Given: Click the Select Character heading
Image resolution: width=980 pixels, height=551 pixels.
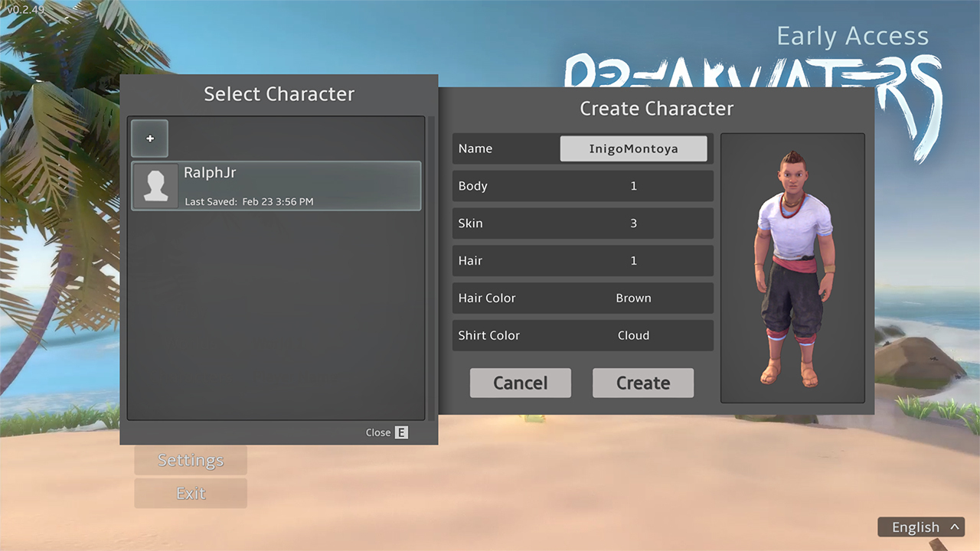Looking at the screenshot, I should pos(279,94).
